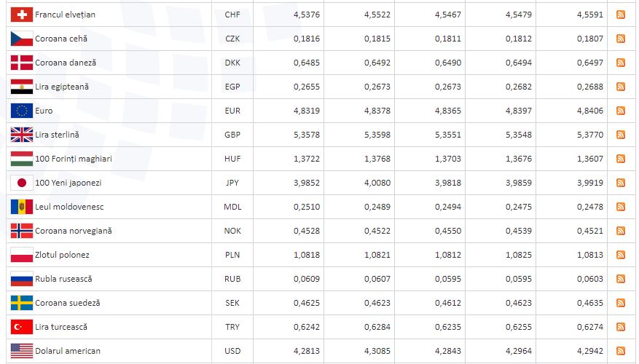Click the Lira egipteană currency name
The width and height of the screenshot is (639, 364).
[62, 87]
